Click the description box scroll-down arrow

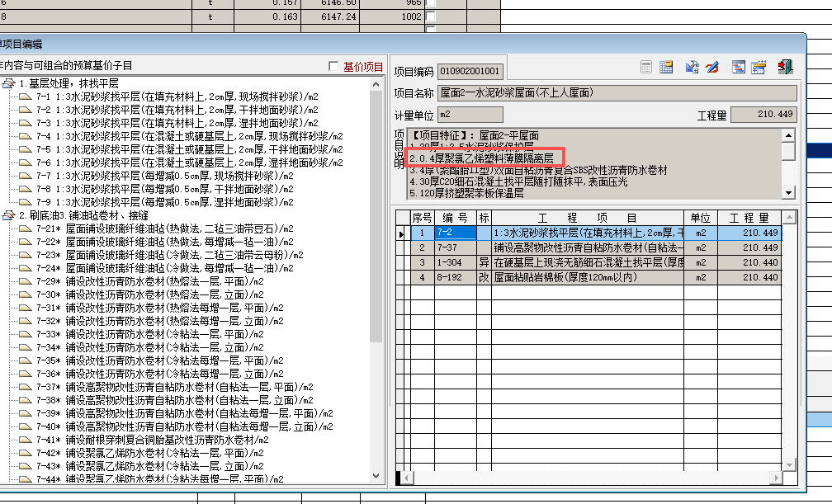[x=789, y=192]
